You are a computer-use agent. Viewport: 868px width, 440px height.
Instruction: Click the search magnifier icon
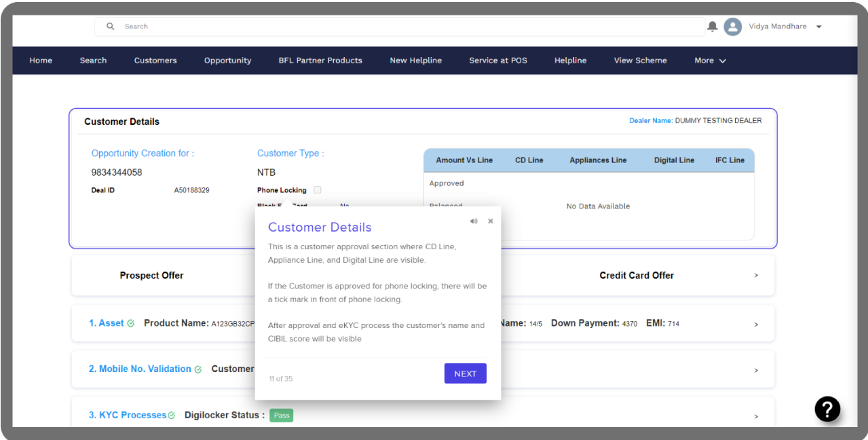111,26
